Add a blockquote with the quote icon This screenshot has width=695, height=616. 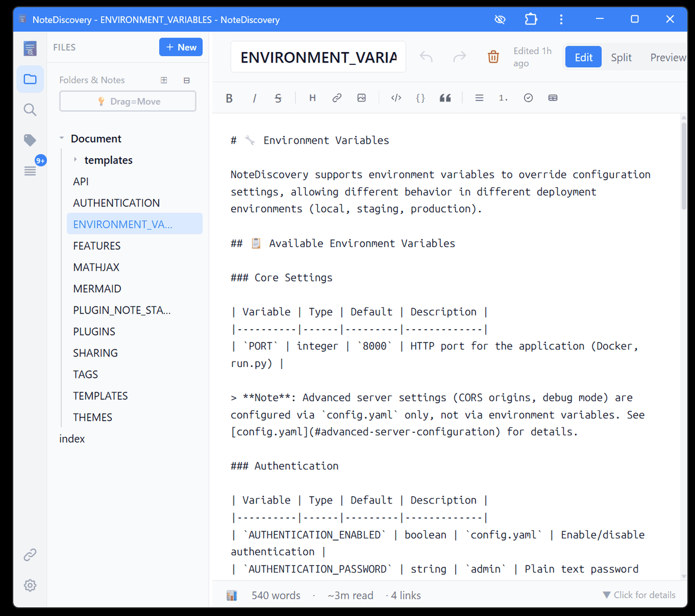tap(445, 98)
